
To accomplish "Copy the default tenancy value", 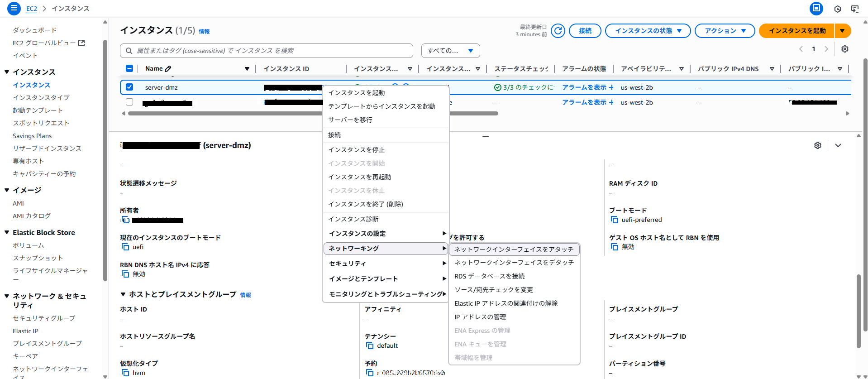I will [x=370, y=345].
